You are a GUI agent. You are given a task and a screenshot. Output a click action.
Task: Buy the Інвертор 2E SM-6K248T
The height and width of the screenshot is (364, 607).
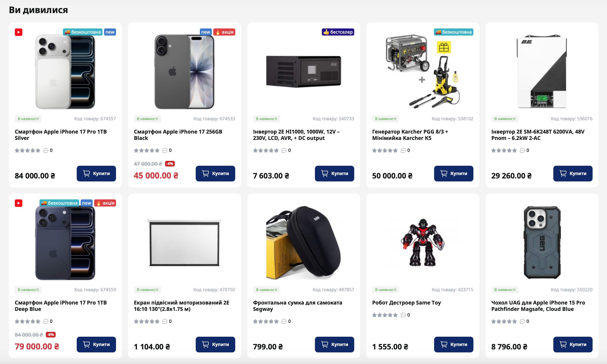click(573, 174)
